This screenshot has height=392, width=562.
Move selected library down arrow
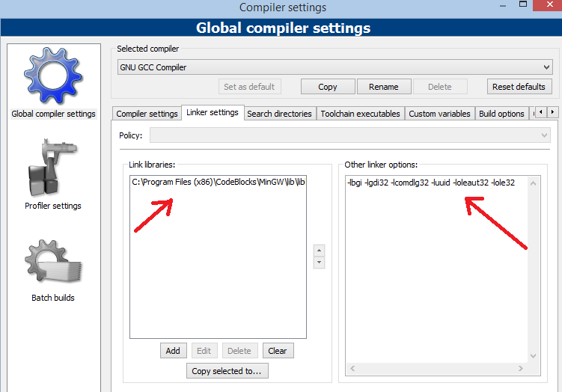(x=320, y=263)
